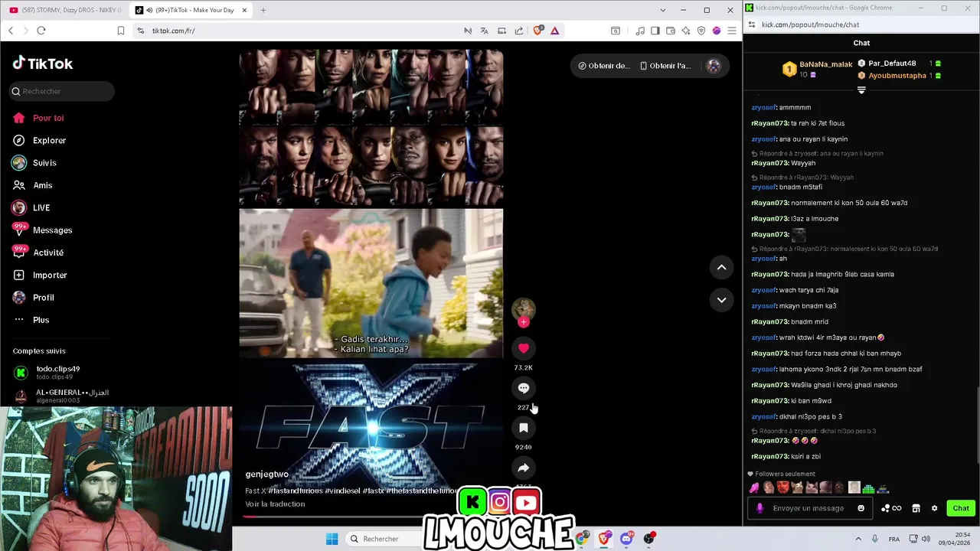This screenshot has height=551, width=980.
Task: Open the tab search dropdown chevron
Action: point(663,10)
